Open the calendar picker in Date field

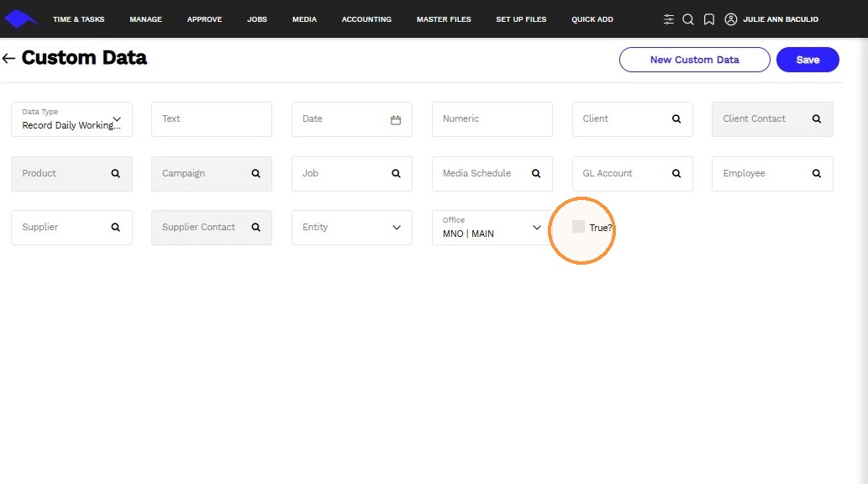(396, 119)
